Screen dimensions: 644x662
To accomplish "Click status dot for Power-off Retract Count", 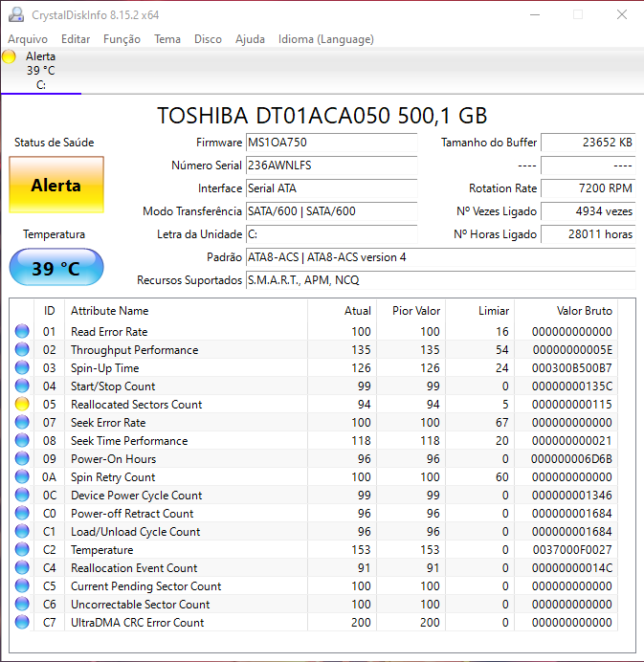I will click(x=22, y=513).
